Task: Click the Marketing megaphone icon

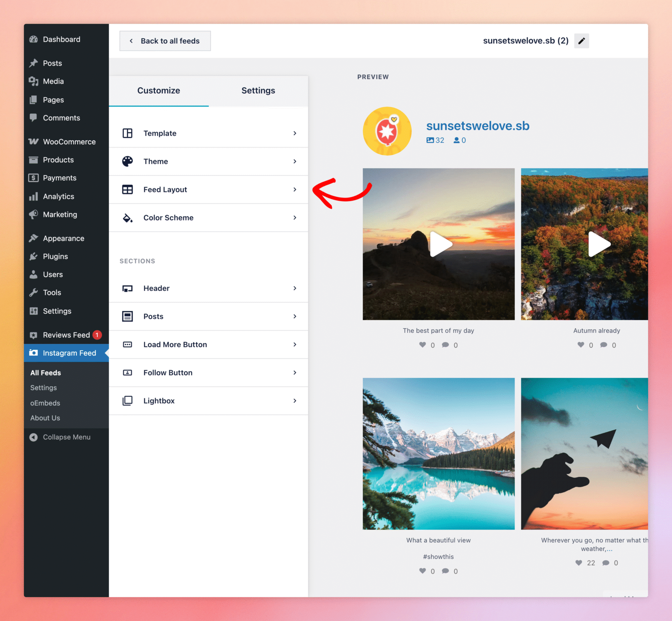Action: [33, 214]
